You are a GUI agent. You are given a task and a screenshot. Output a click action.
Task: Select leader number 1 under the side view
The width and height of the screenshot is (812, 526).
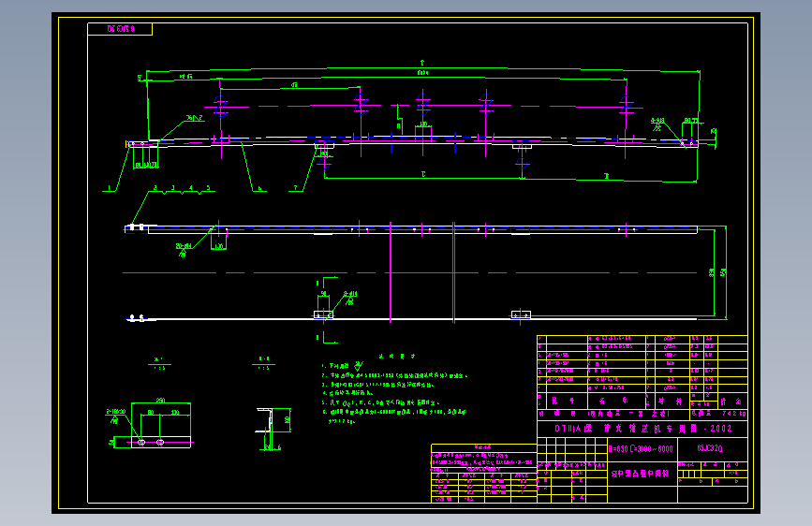[x=110, y=188]
